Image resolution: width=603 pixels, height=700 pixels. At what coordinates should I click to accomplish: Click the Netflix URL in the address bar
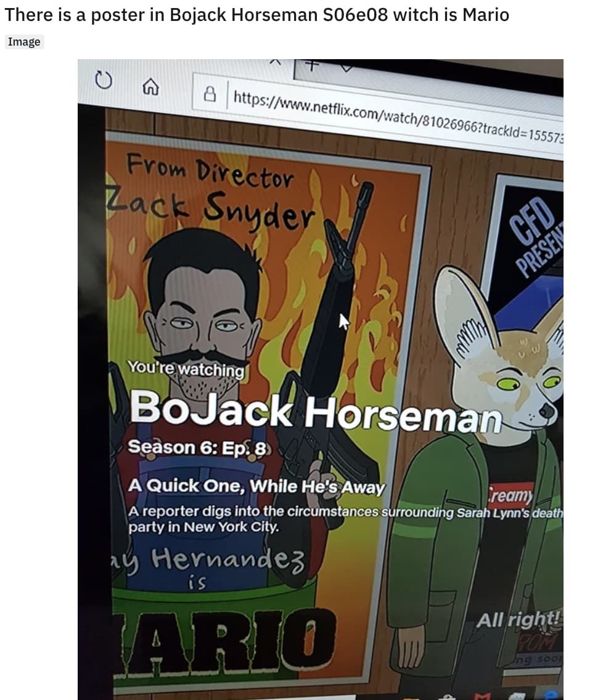[x=395, y=117]
